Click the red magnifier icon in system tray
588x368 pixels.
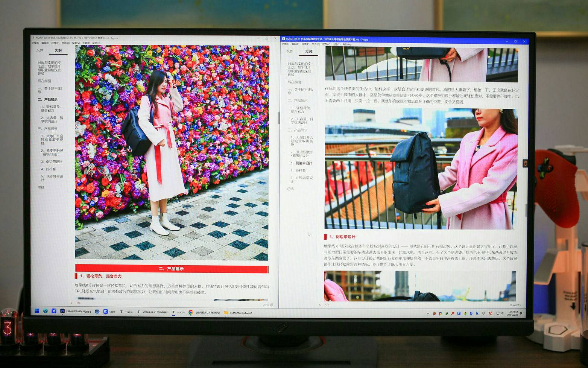click(453, 313)
